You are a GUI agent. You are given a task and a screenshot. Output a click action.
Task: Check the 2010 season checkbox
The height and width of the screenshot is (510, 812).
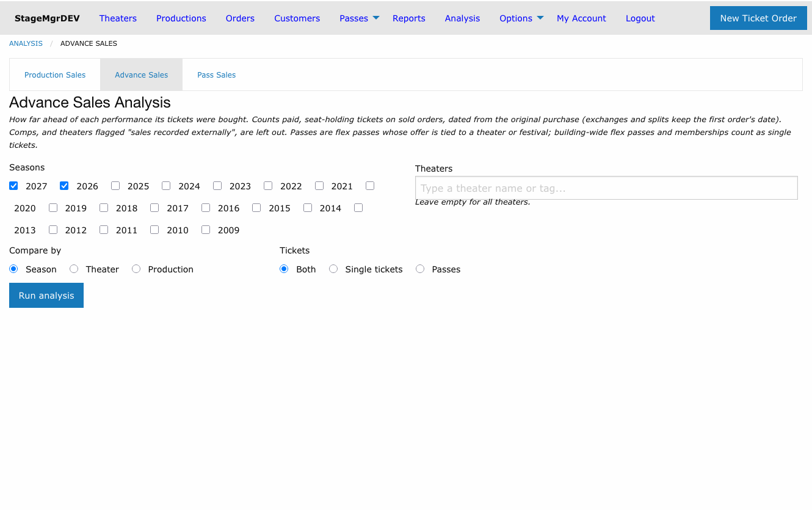tap(154, 230)
